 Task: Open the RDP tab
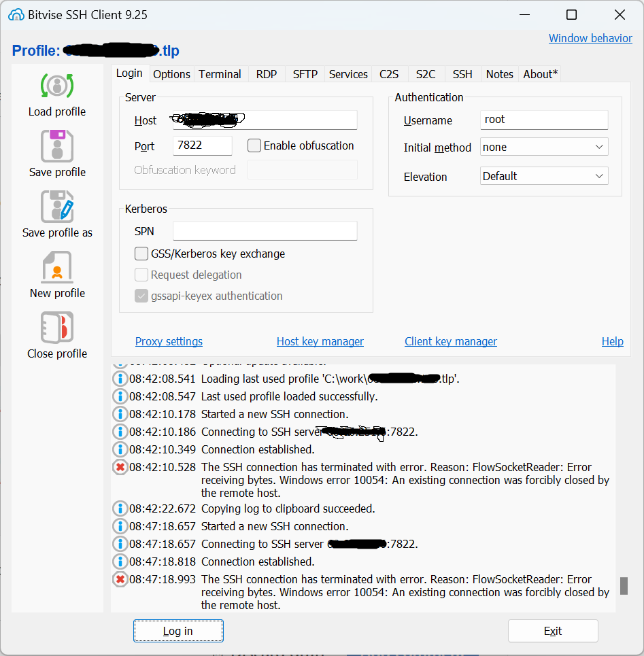(267, 74)
